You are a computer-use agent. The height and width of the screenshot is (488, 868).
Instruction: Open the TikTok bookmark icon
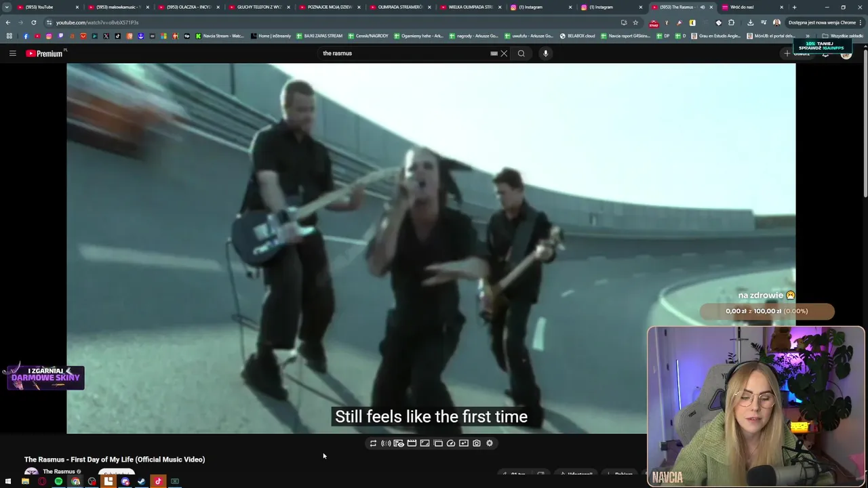point(117,36)
